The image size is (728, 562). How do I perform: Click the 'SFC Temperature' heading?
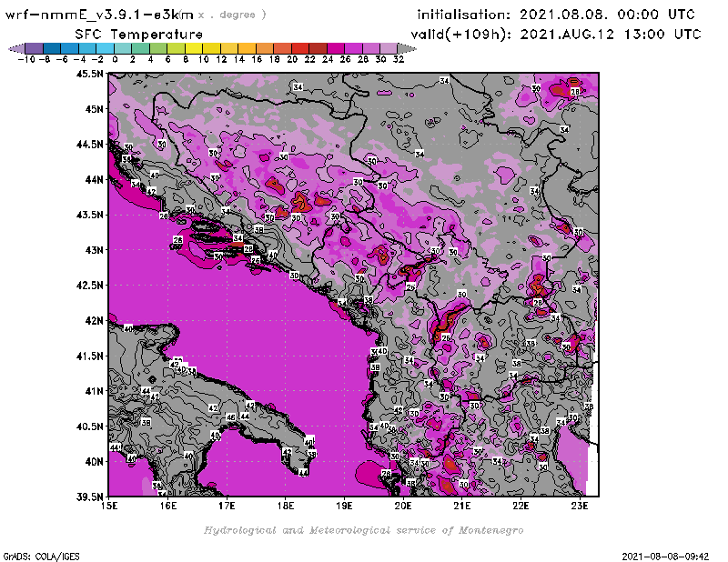pyautogui.click(x=139, y=35)
